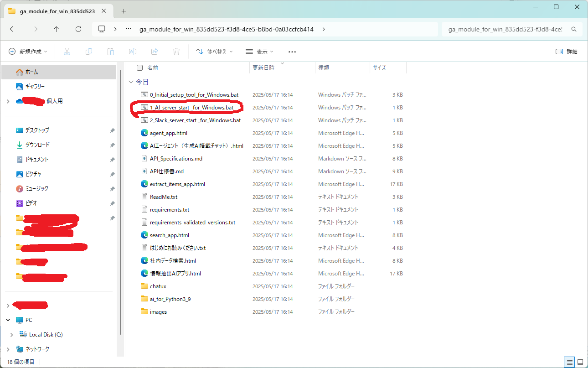Open the Sort (並べ替え) dropdown
Image resolution: width=588 pixels, height=368 pixels.
[x=214, y=52]
